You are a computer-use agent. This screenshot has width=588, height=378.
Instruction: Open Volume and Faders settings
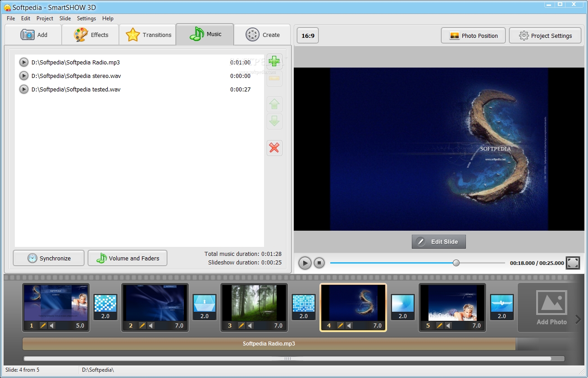pos(128,258)
